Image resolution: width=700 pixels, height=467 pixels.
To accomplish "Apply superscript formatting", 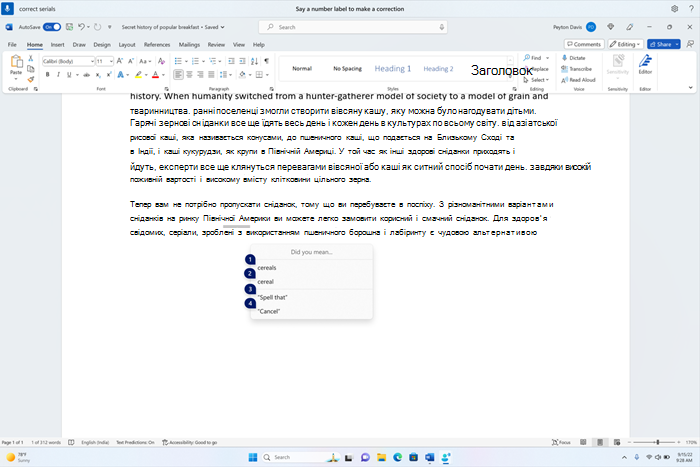I will (109, 75).
